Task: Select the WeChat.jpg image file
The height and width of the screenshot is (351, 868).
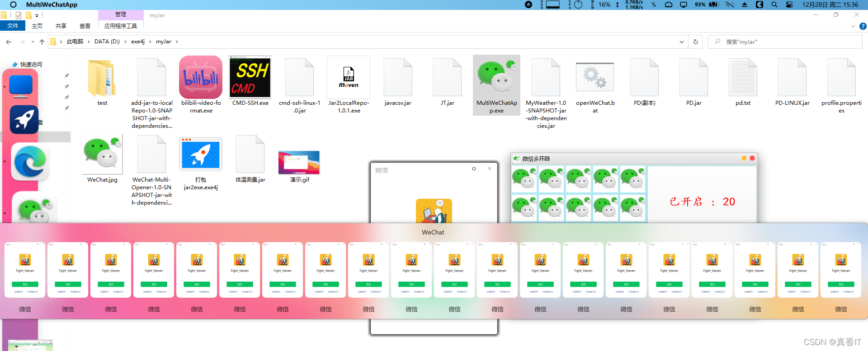Action: pyautogui.click(x=102, y=154)
